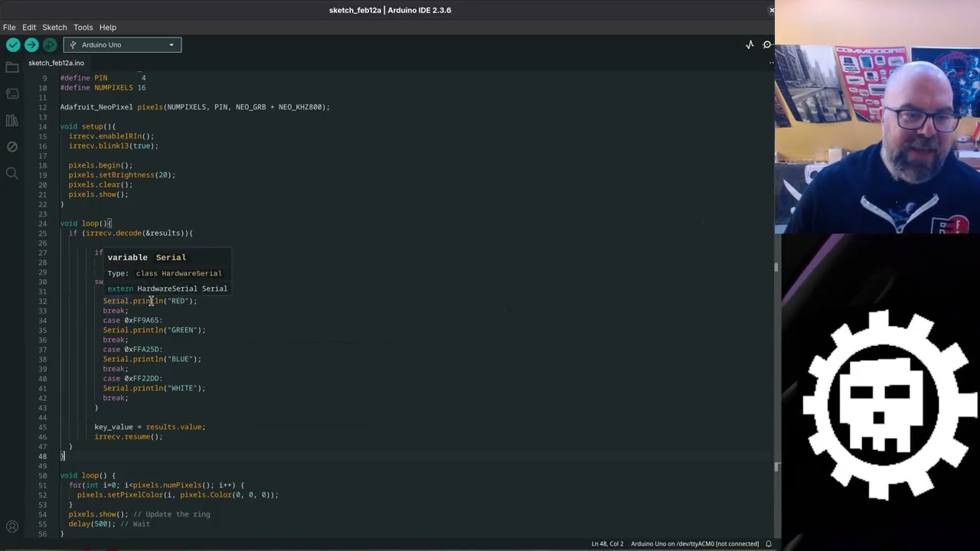Image resolution: width=980 pixels, height=551 pixels.
Task: Click key_value = results.value; line
Action: point(150,427)
